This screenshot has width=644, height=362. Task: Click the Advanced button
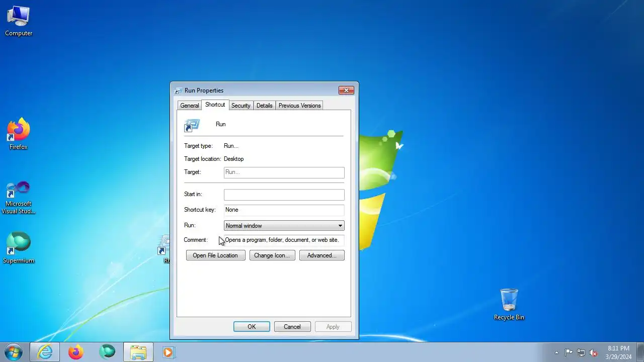pyautogui.click(x=322, y=255)
